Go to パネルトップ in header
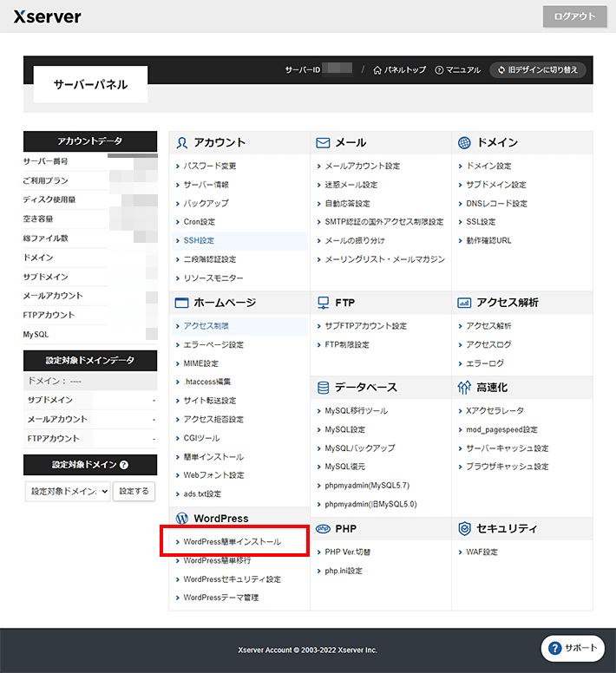The image size is (616, 673). tap(400, 69)
